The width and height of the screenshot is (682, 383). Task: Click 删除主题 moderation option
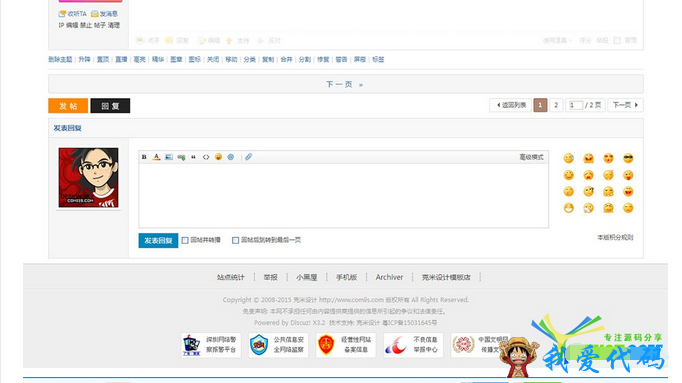(x=60, y=60)
